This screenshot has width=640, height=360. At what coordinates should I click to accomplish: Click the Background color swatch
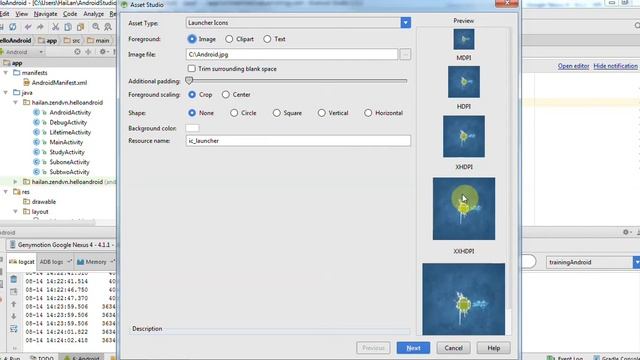(x=192, y=128)
